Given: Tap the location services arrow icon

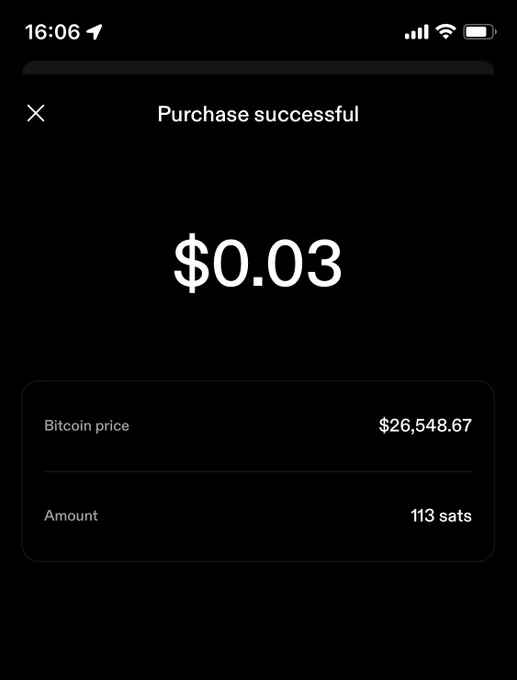Looking at the screenshot, I should [x=94, y=32].
